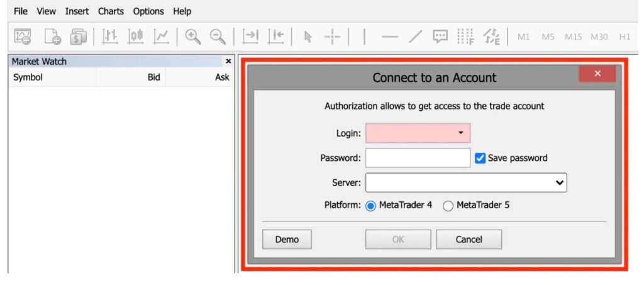The image size is (644, 285).
Task: Expand the Login dropdown arrow
Action: point(461,133)
